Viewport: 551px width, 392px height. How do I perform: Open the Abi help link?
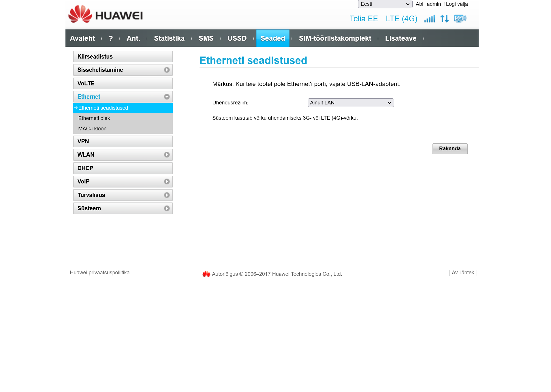[419, 4]
